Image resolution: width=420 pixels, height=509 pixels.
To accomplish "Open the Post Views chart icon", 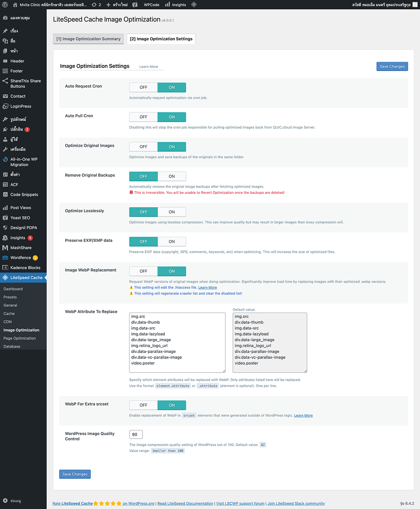I will tap(5, 208).
